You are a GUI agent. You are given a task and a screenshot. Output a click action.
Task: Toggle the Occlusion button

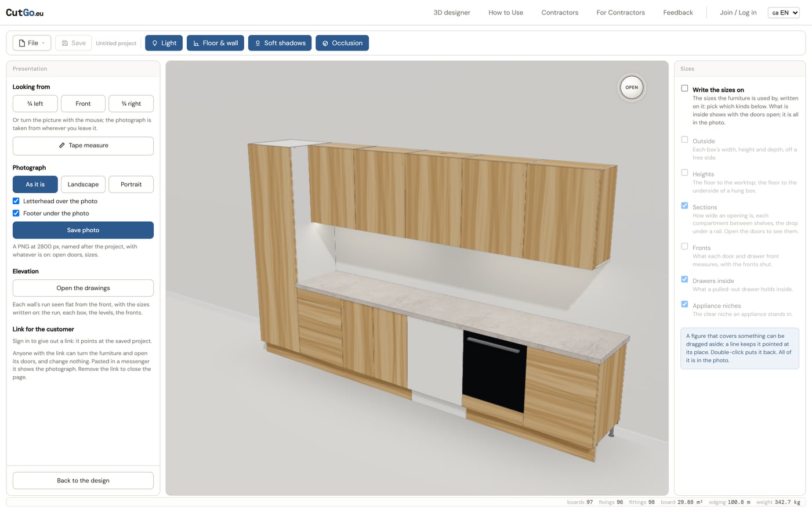point(342,43)
